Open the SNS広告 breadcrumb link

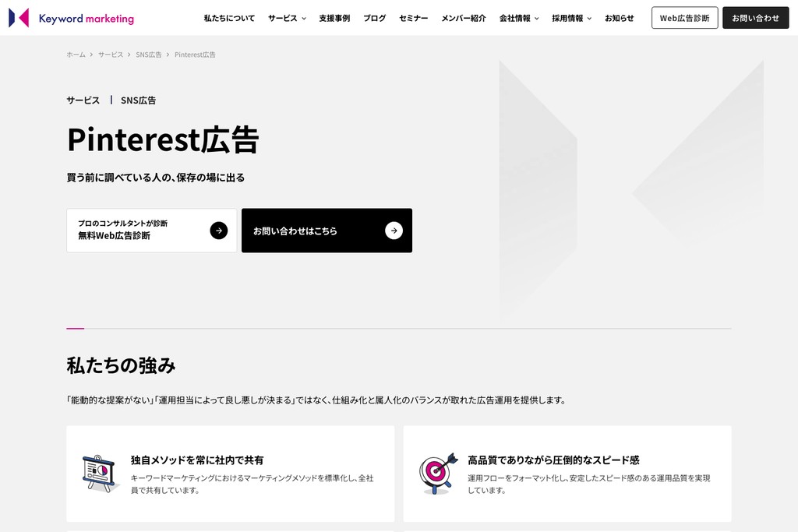pyautogui.click(x=149, y=55)
